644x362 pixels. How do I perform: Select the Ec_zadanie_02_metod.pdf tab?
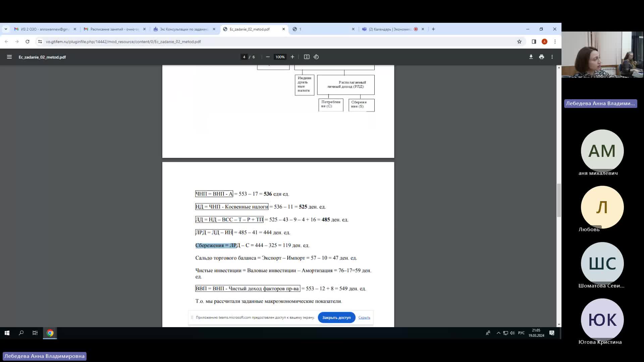point(254,29)
